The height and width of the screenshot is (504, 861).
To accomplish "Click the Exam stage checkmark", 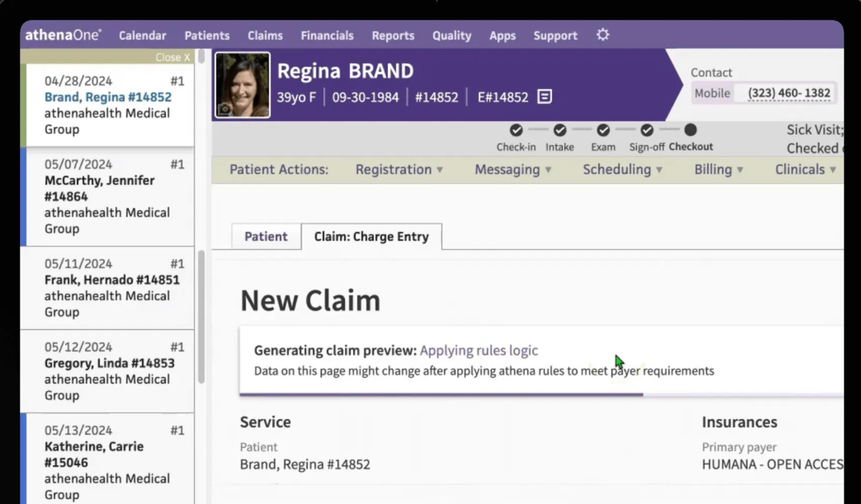I will tap(604, 130).
